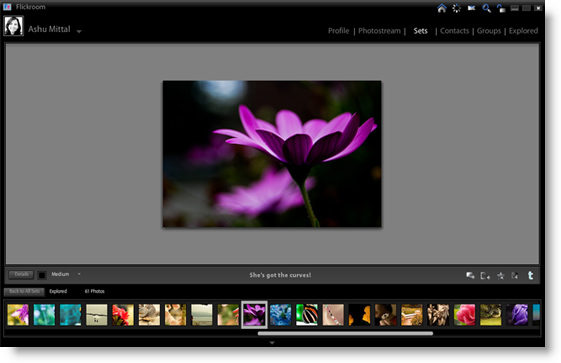The width and height of the screenshot is (561, 363).
Task: Share photo via Tumblr 't' icon
Action: click(x=531, y=275)
